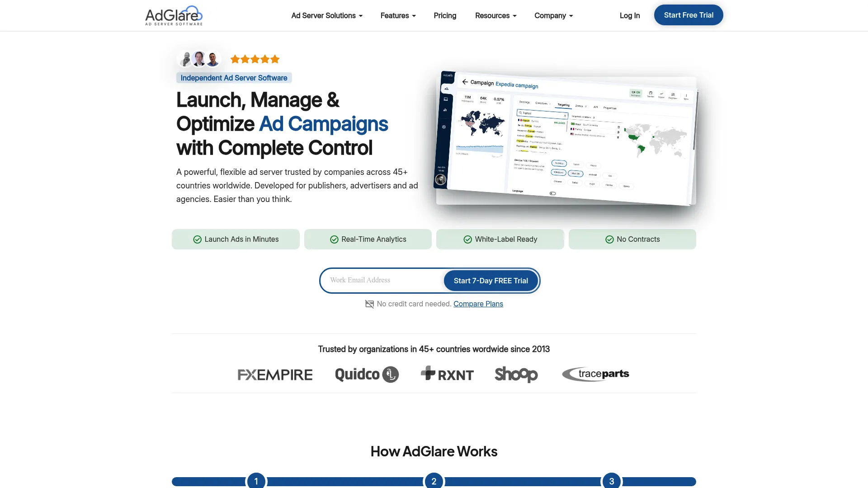
Task: Select step 2 in How AdGlare Works
Action: 434,481
